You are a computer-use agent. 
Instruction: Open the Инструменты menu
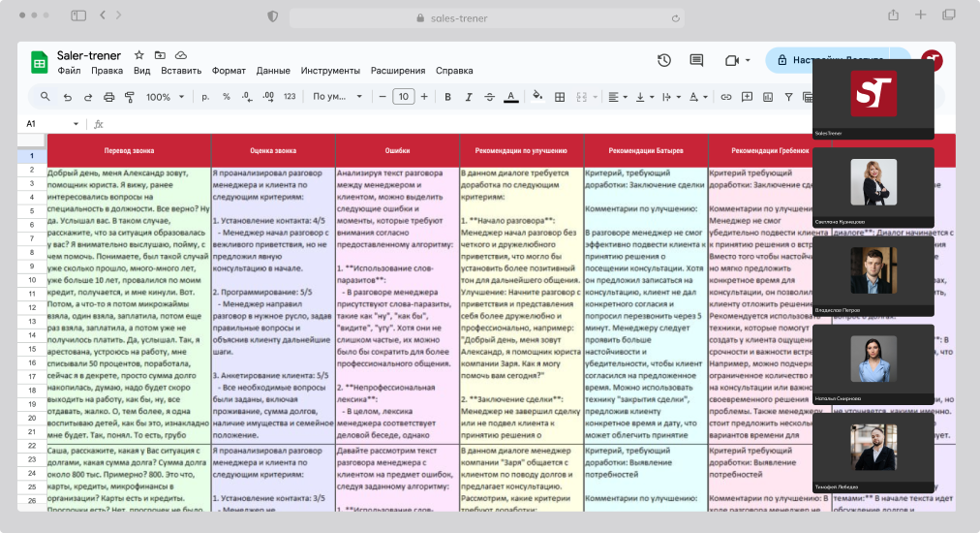(x=330, y=71)
